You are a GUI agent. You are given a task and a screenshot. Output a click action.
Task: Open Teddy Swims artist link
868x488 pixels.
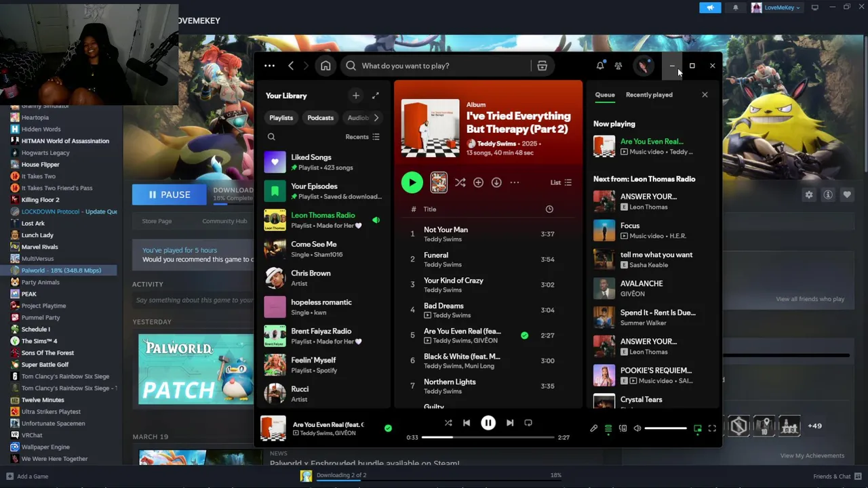(x=496, y=144)
